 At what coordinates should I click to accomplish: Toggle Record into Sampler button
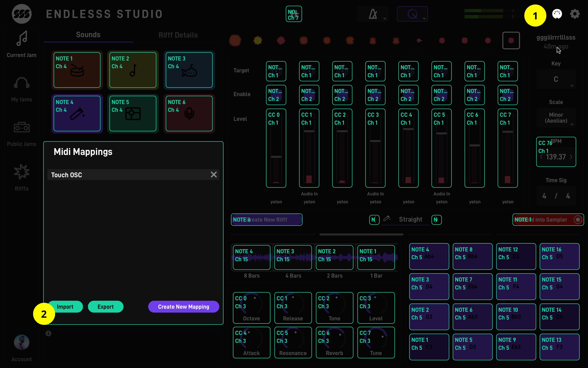click(x=548, y=220)
